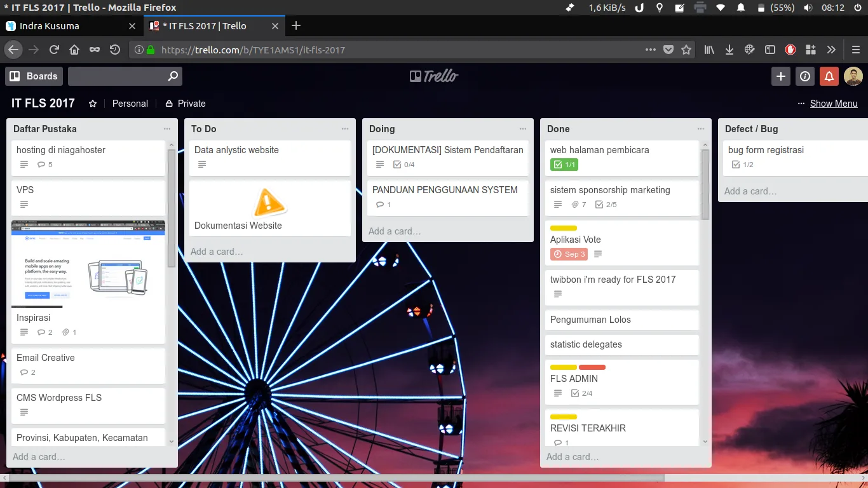Open To Do list options menu
The image size is (868, 488).
[345, 128]
